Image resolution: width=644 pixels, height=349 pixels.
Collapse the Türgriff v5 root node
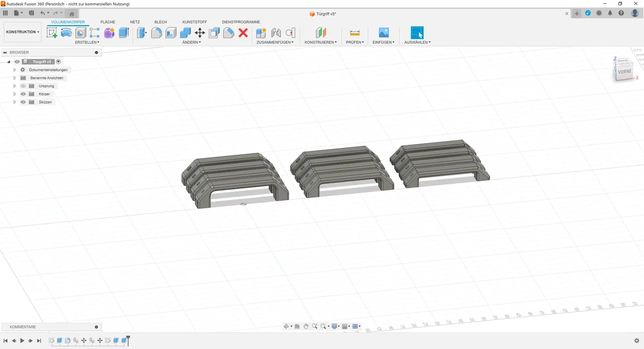pos(8,61)
